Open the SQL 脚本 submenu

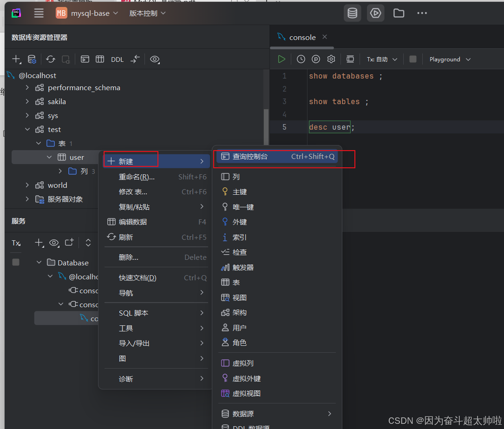click(156, 313)
